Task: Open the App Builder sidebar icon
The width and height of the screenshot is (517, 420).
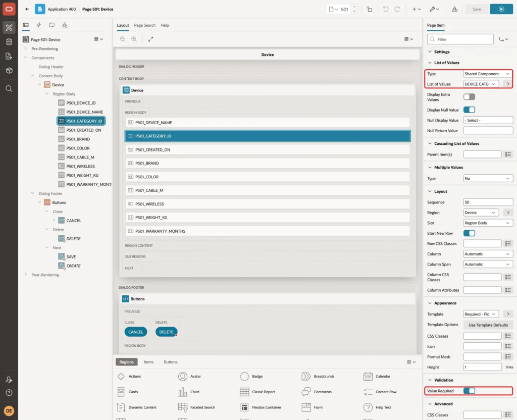Action: tap(9, 27)
